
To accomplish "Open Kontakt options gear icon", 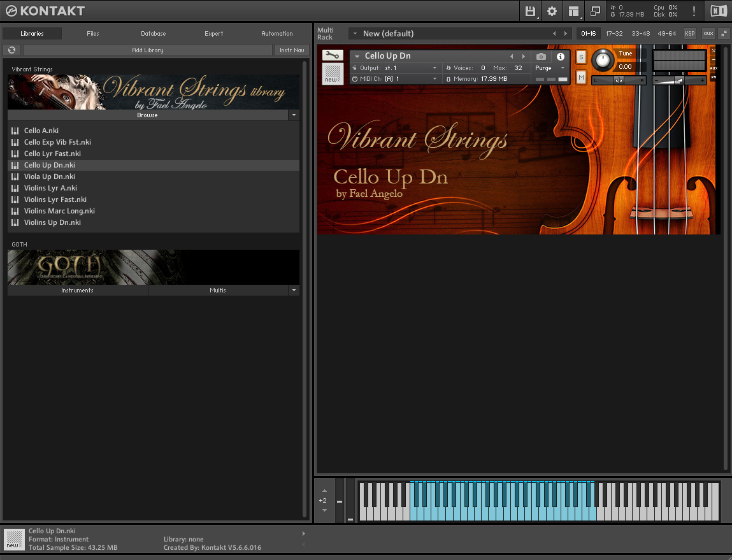I will (x=552, y=11).
